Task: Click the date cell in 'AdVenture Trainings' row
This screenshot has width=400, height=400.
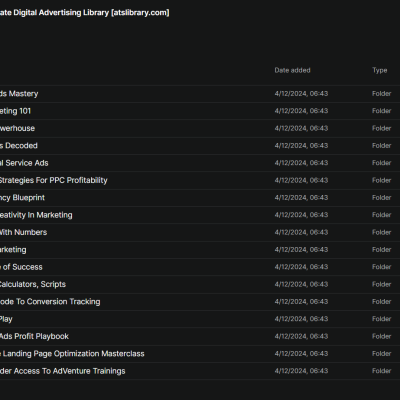Action: 301,371
